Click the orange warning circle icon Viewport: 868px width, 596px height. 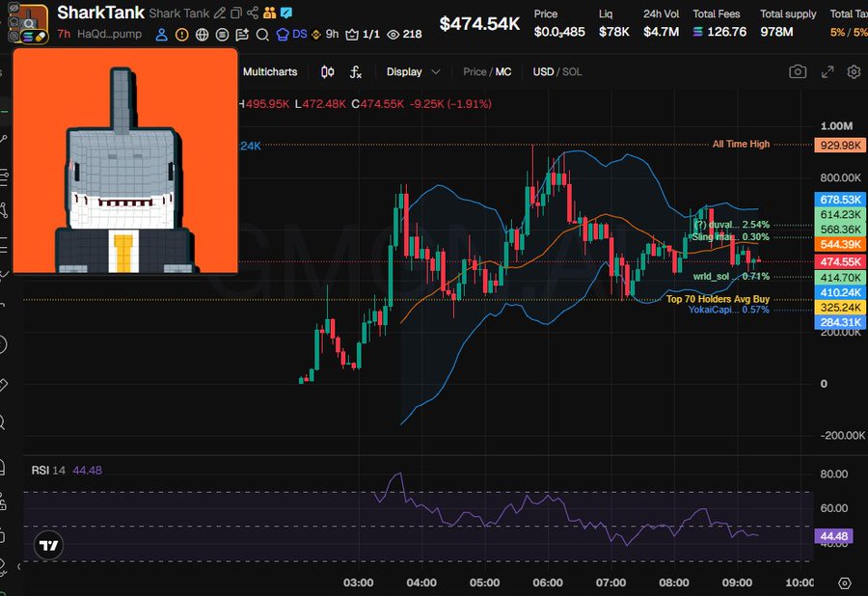pos(181,35)
